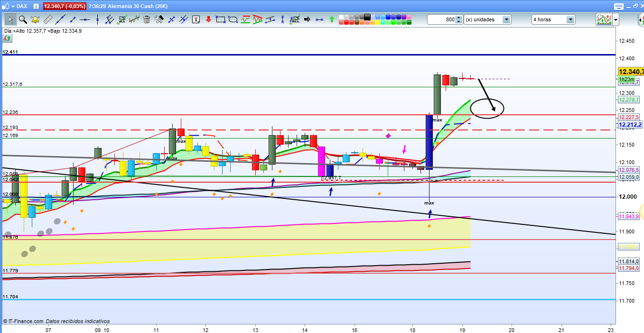Select the magnifying glass zoom tool
Viewport: 644px width, 333px height.
pyautogui.click(x=22, y=19)
